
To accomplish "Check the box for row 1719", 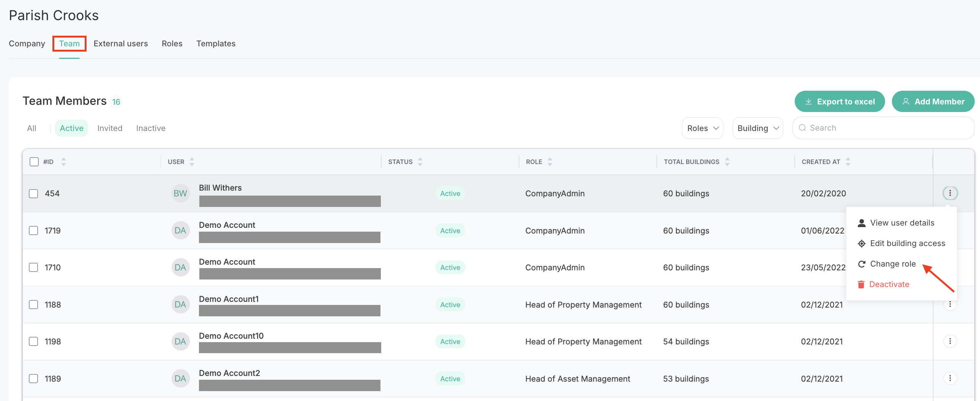I will click(33, 230).
